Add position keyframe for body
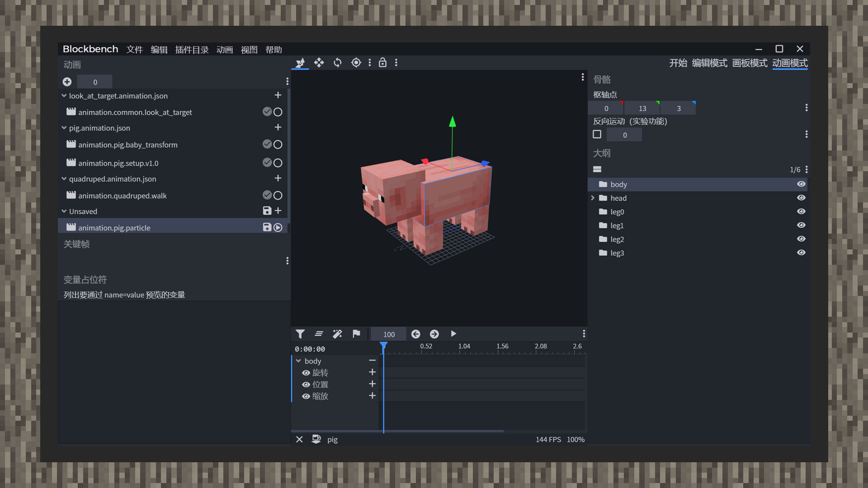Image resolution: width=868 pixels, height=488 pixels. (x=373, y=384)
